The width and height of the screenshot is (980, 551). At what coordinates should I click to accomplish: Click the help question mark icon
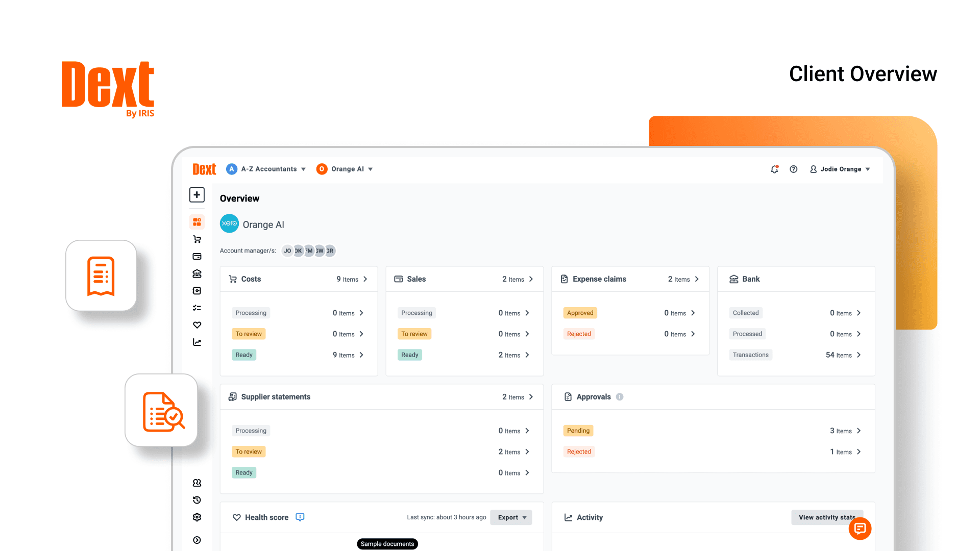click(x=793, y=169)
